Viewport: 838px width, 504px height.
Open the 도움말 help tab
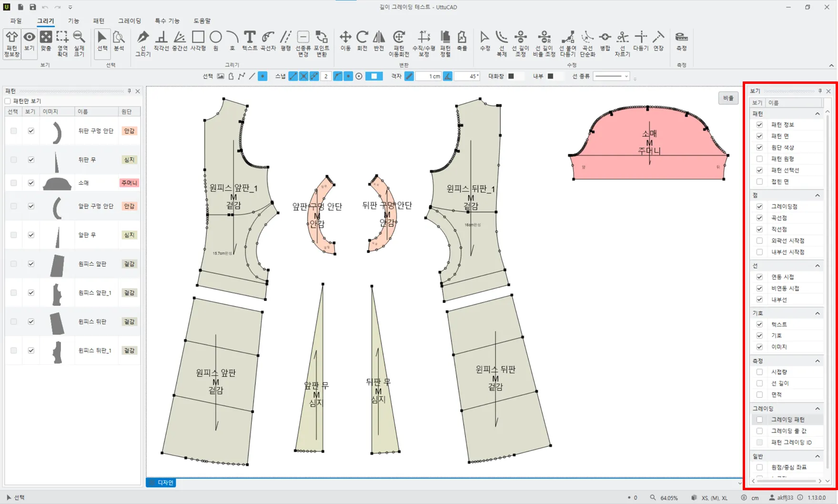pos(202,21)
